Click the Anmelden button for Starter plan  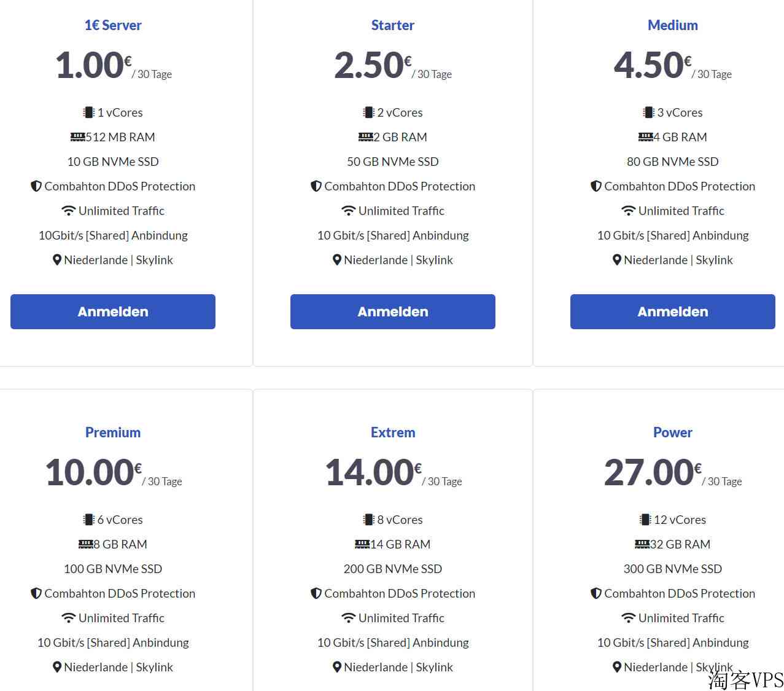tap(393, 311)
